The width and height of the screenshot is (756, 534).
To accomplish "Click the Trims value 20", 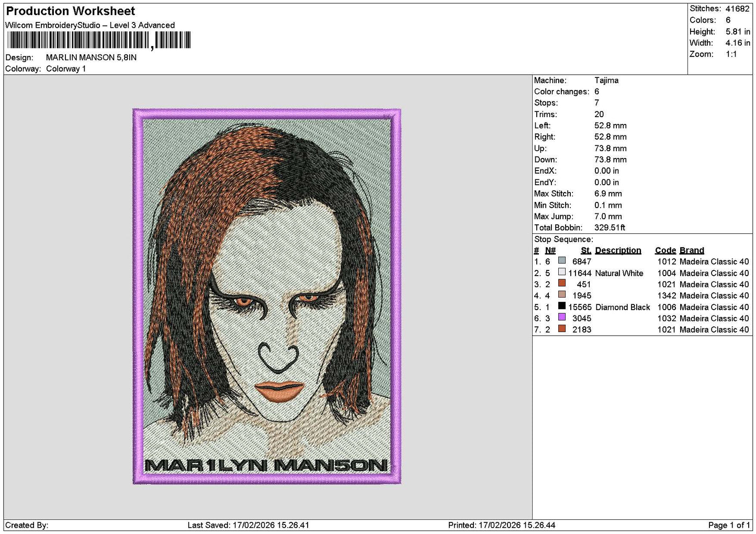I will click(x=599, y=114).
